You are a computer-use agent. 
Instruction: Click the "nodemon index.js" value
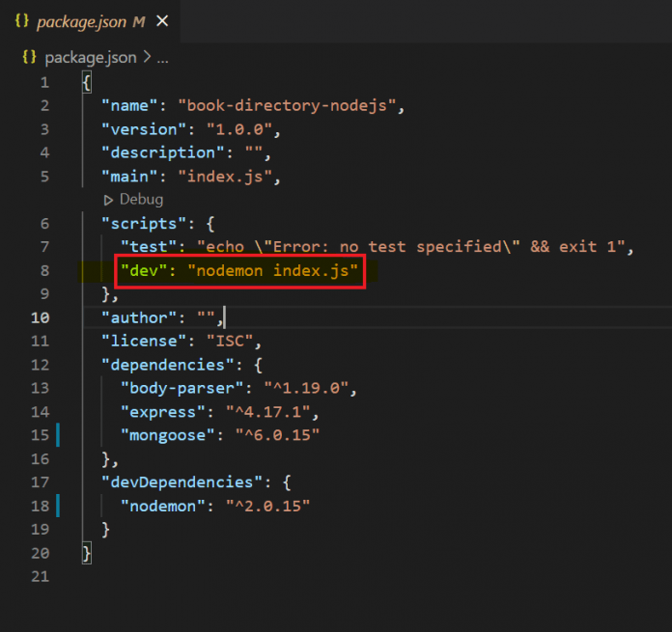tap(273, 270)
